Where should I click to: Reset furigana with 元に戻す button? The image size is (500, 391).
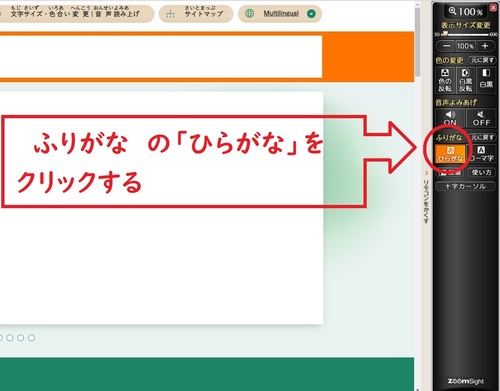point(482,137)
